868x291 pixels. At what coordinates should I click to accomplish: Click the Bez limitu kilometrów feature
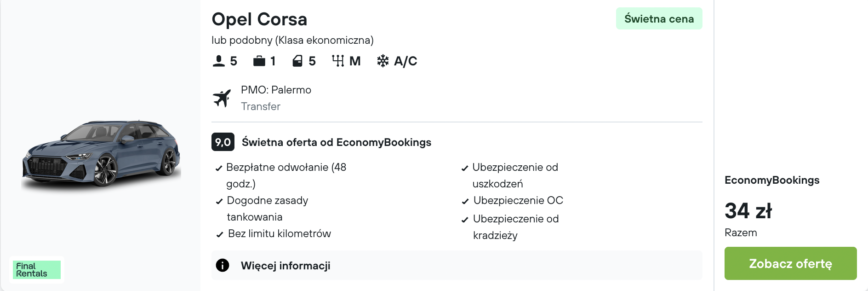coord(279,234)
